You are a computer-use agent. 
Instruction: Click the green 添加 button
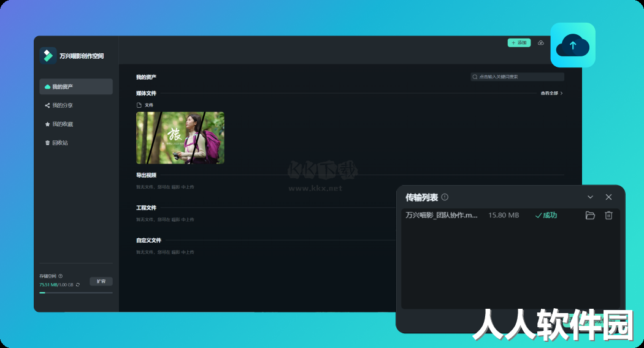pos(519,43)
